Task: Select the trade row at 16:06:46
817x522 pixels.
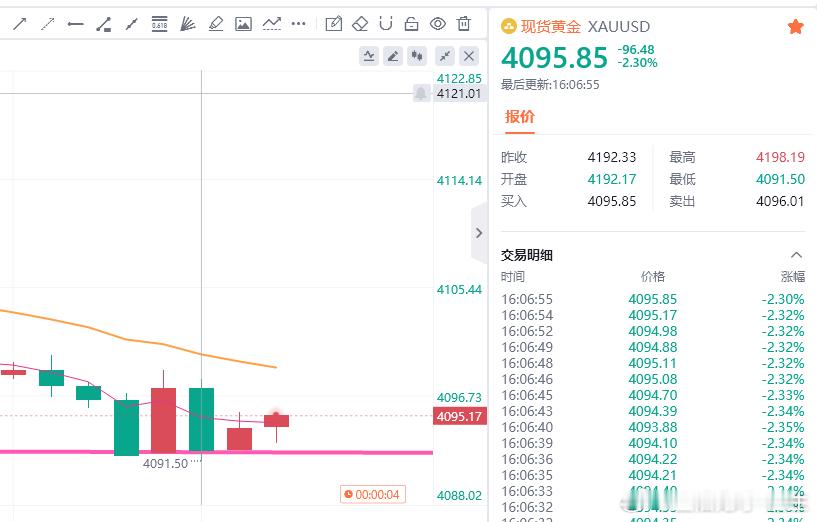Action: (653, 379)
